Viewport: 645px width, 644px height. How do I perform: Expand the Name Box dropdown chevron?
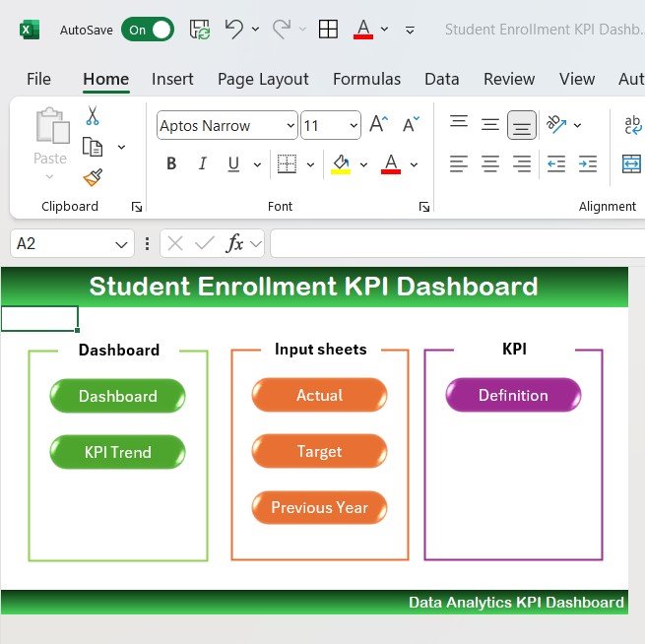coord(121,244)
